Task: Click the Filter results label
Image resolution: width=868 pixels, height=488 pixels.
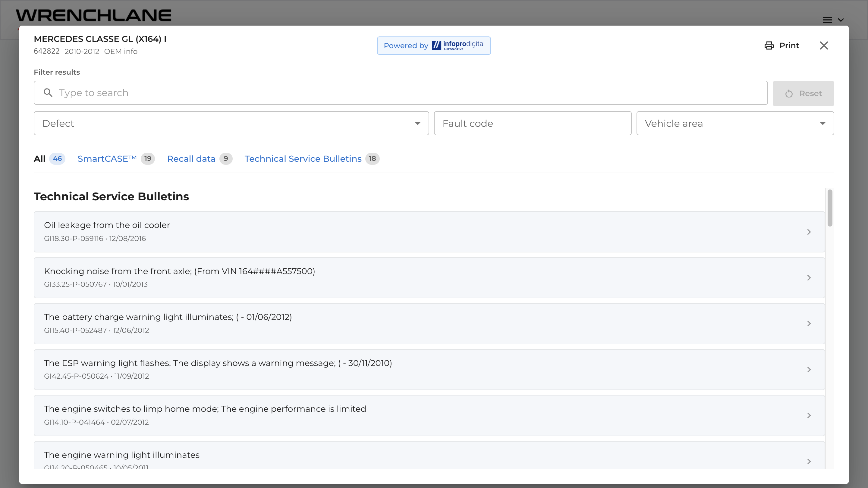Action: (57, 72)
